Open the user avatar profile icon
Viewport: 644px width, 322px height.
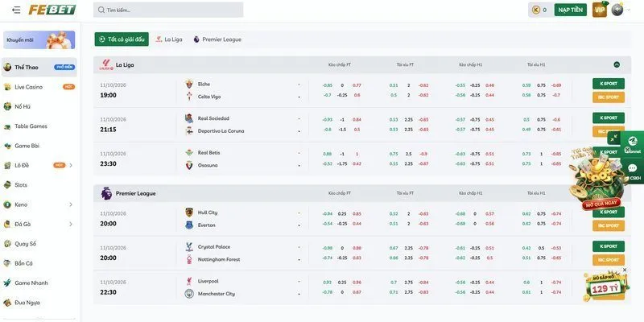click(617, 10)
